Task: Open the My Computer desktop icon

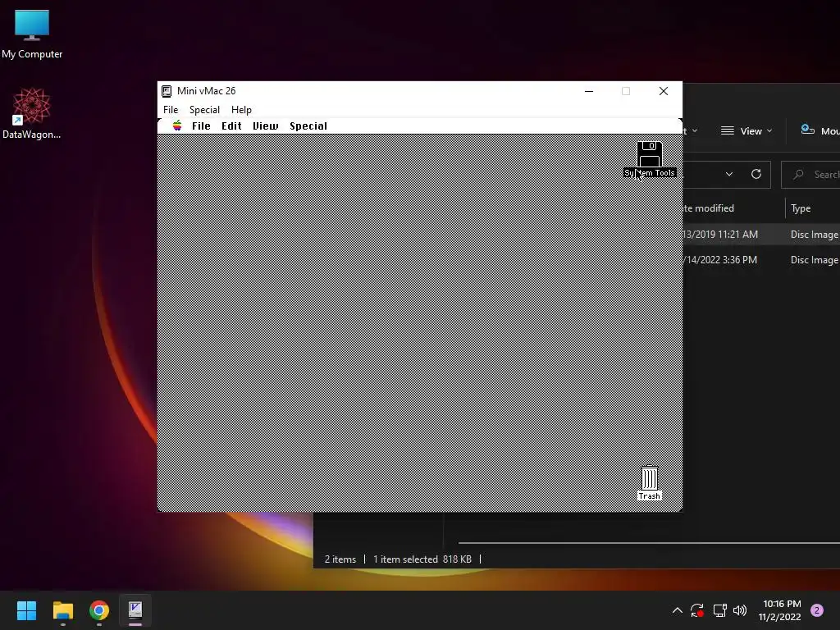Action: coord(32,34)
